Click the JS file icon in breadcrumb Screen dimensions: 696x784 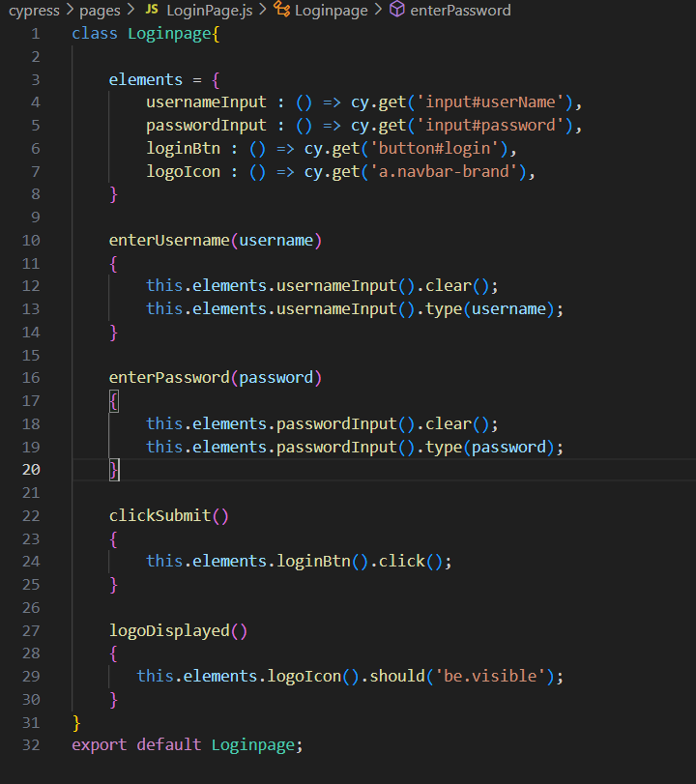coord(152,9)
